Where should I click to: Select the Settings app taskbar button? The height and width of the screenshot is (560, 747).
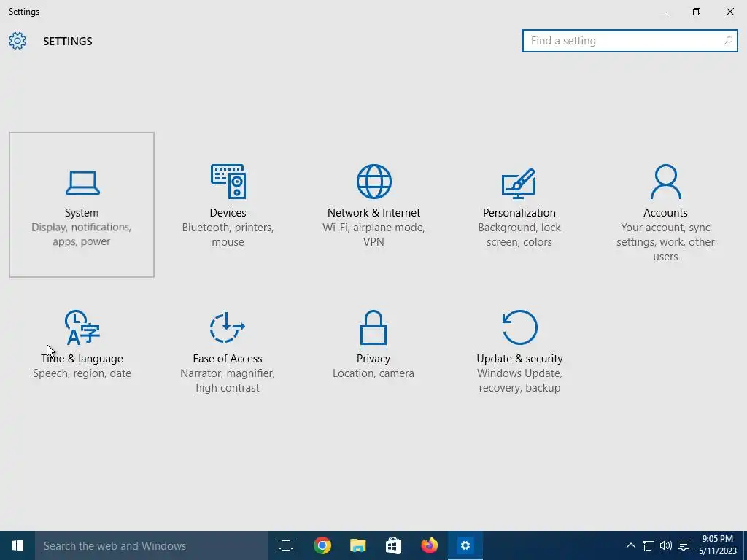465,545
